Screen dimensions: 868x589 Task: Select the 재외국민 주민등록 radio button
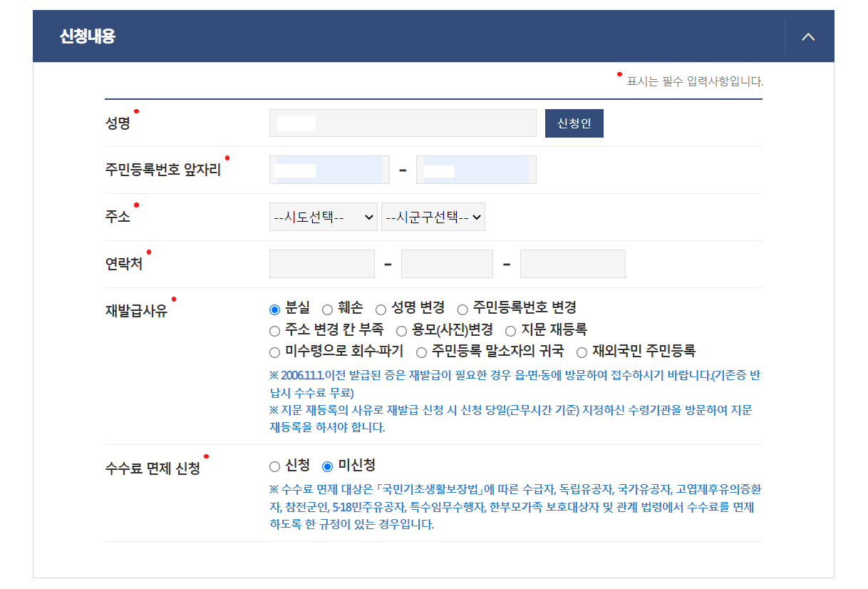[582, 352]
